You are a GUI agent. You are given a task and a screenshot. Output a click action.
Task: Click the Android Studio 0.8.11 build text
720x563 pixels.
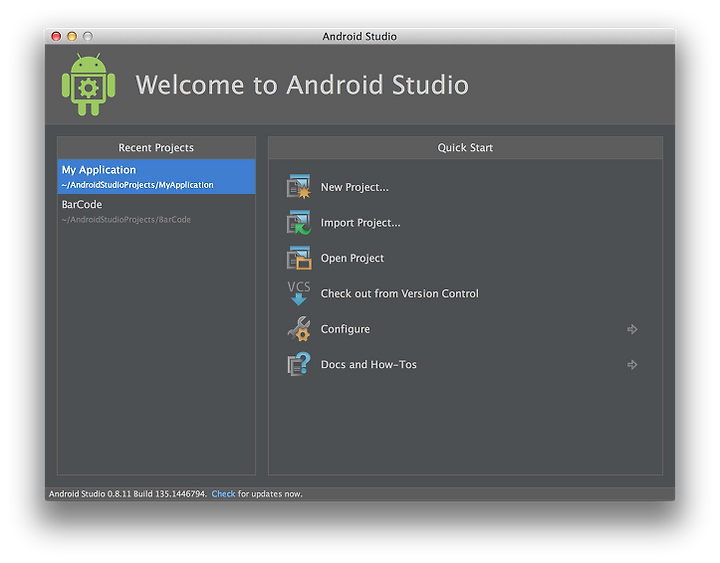(128, 494)
